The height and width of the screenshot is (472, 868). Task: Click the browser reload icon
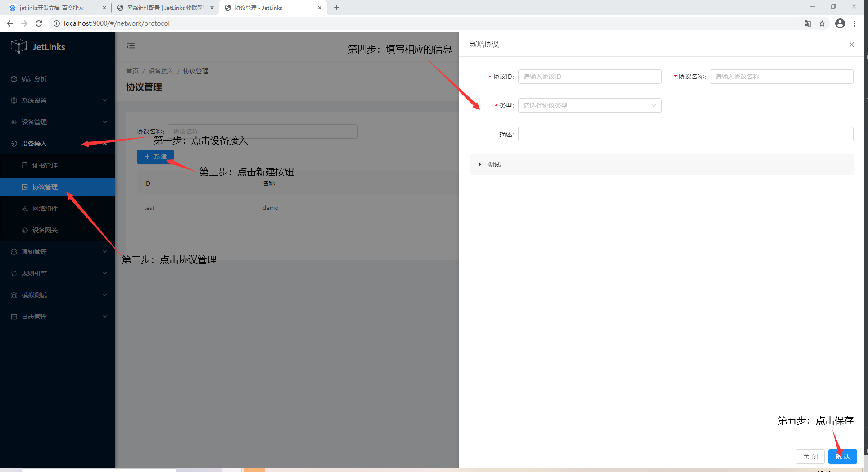(x=39, y=23)
